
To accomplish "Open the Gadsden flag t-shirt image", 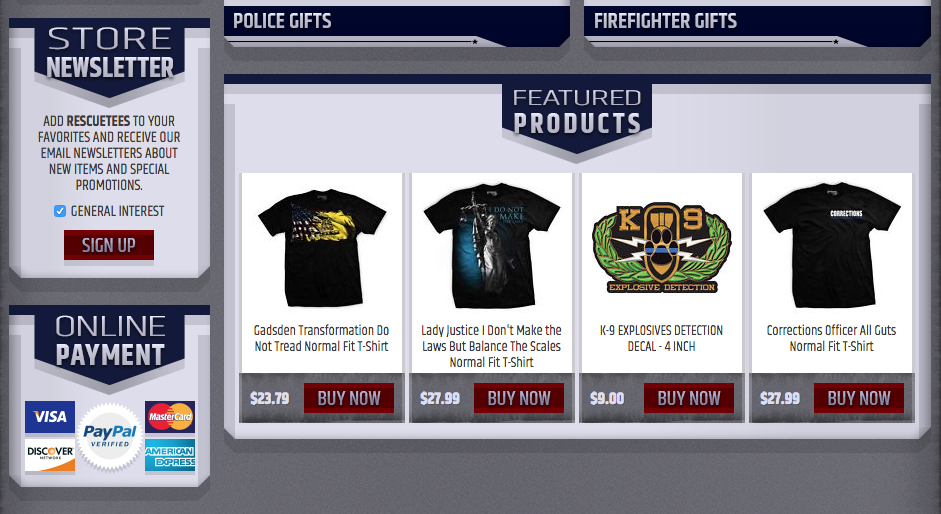I will 322,248.
